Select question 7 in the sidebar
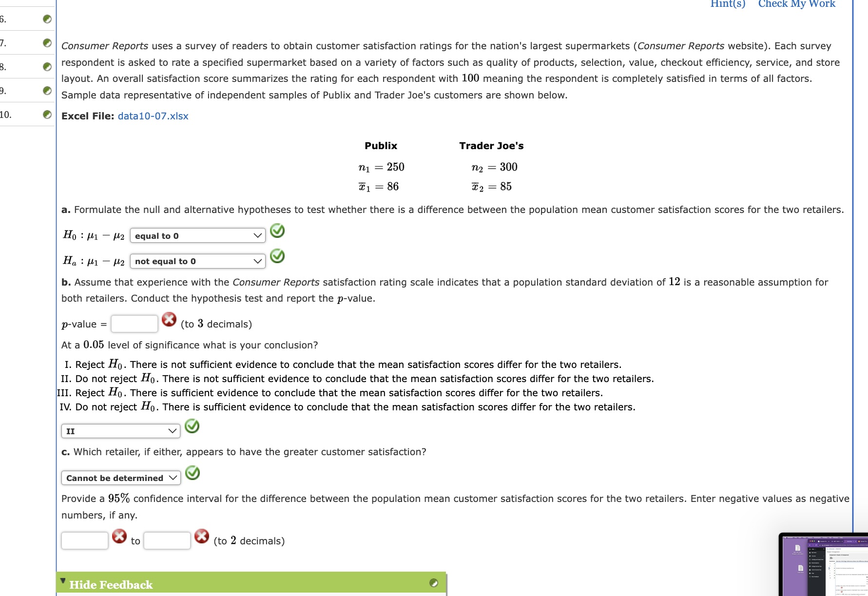The height and width of the screenshot is (596, 868). click(x=19, y=43)
